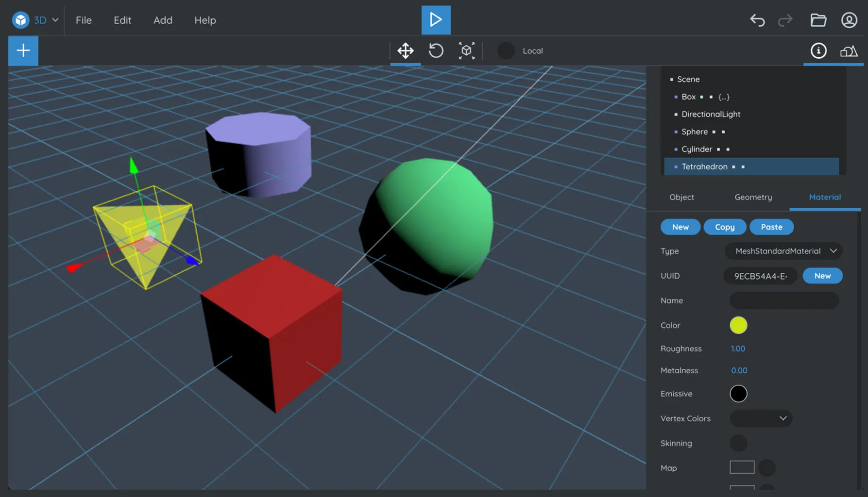Viewport: 868px width, 497px height.
Task: Click the Metalness value 0.00
Action: tap(739, 370)
